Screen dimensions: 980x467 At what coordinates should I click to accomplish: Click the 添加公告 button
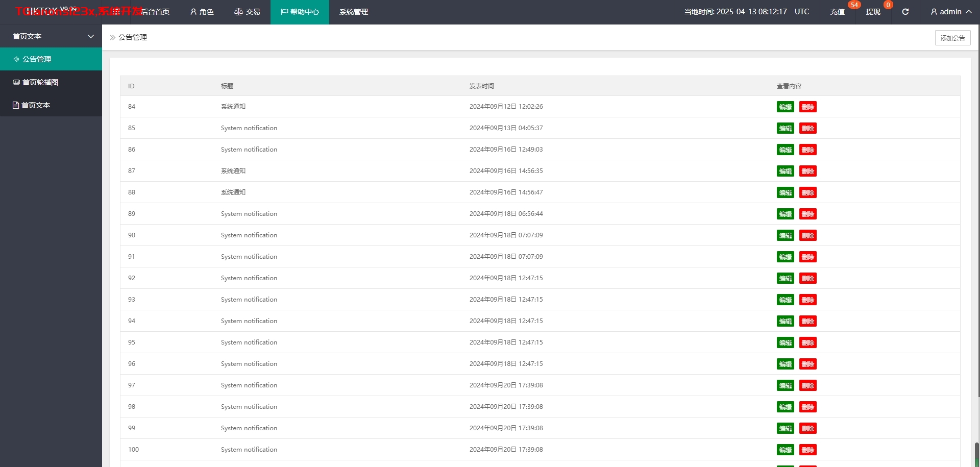click(x=952, y=38)
